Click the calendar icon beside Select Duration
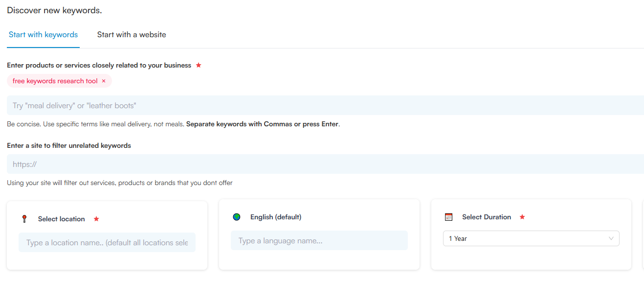Screen dimensions: 644x281 coord(449,217)
